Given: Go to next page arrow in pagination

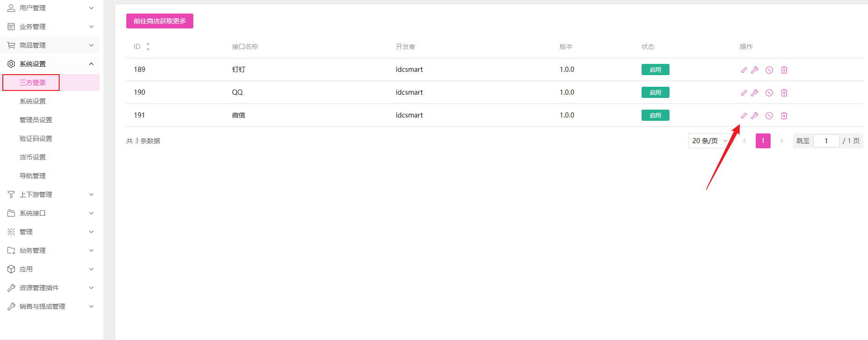Looking at the screenshot, I should [x=782, y=141].
